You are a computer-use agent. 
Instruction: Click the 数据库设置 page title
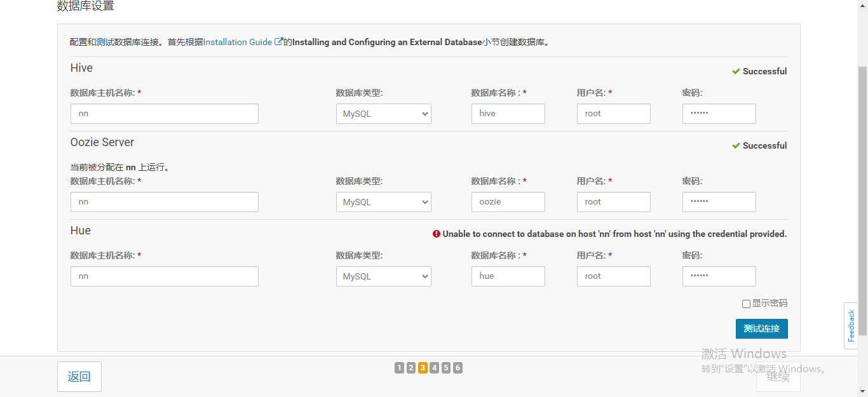click(86, 6)
